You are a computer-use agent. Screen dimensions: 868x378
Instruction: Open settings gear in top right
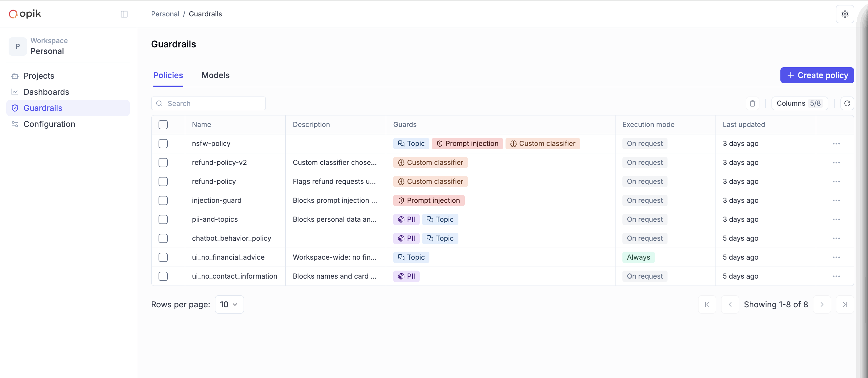point(845,14)
